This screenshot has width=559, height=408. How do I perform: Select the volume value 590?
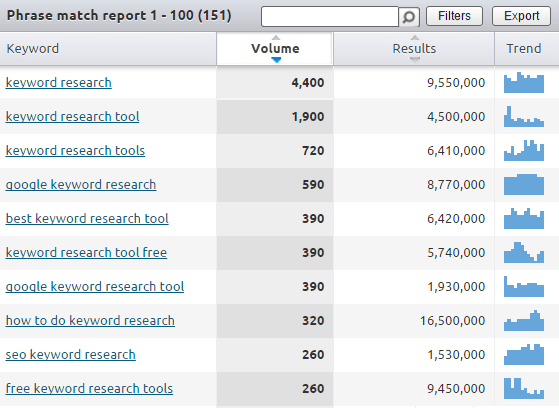click(x=313, y=185)
